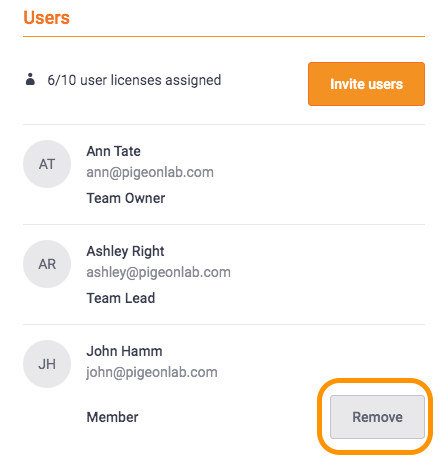439x460 pixels.
Task: Click the ann@pigeonlab.com email address
Action: coord(150,173)
